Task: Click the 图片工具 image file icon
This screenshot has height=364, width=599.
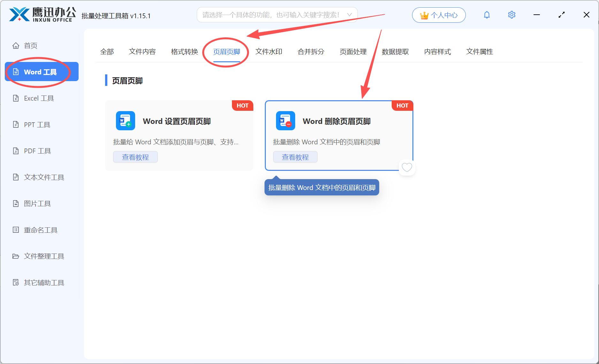Action: point(16,203)
